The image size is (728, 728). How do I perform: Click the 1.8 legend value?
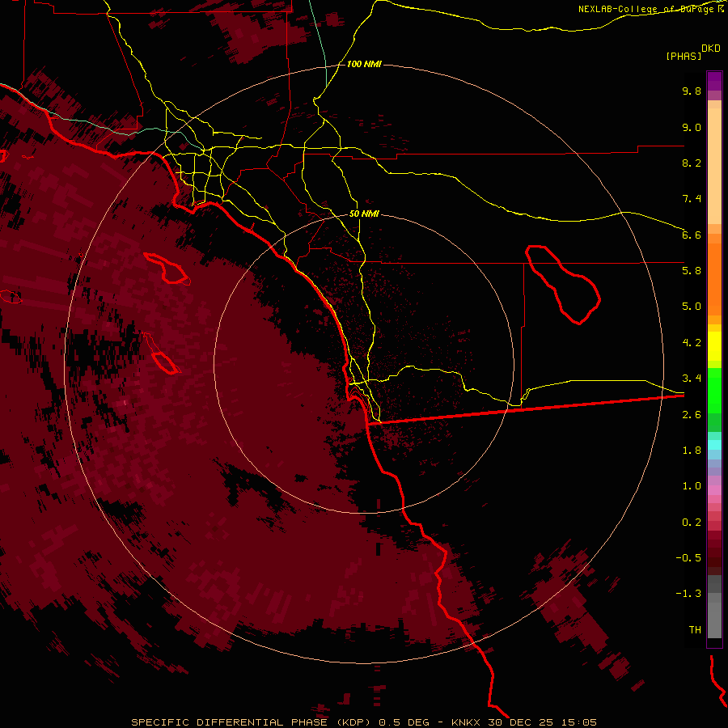pyautogui.click(x=692, y=451)
